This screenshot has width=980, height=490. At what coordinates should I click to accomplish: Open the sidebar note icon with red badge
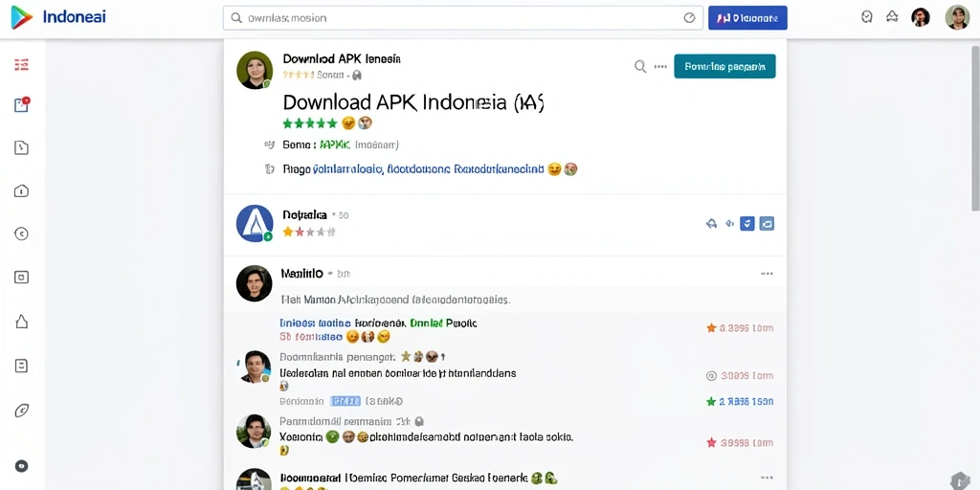point(22,104)
